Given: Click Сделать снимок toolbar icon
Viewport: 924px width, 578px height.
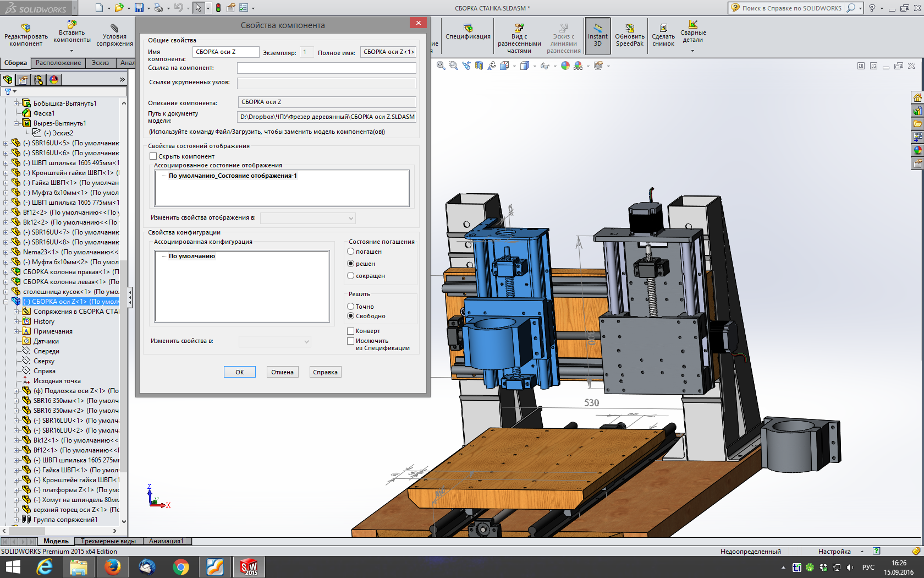Looking at the screenshot, I should (x=663, y=29).
